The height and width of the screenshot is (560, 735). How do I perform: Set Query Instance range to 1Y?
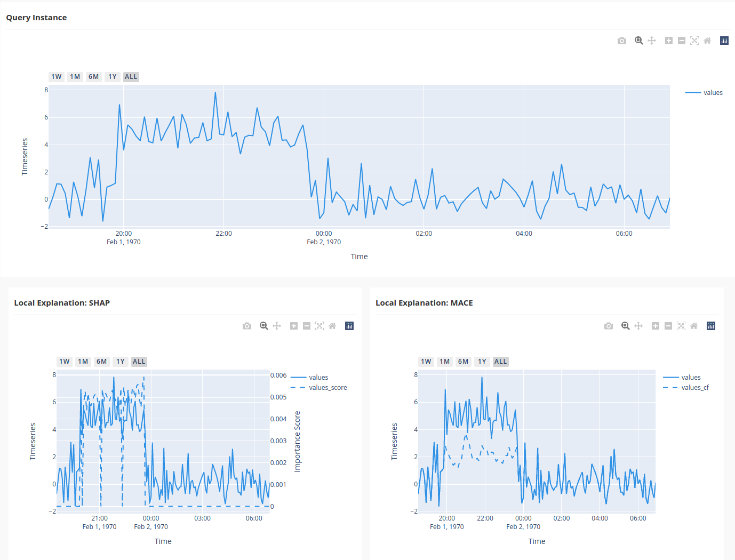113,77
